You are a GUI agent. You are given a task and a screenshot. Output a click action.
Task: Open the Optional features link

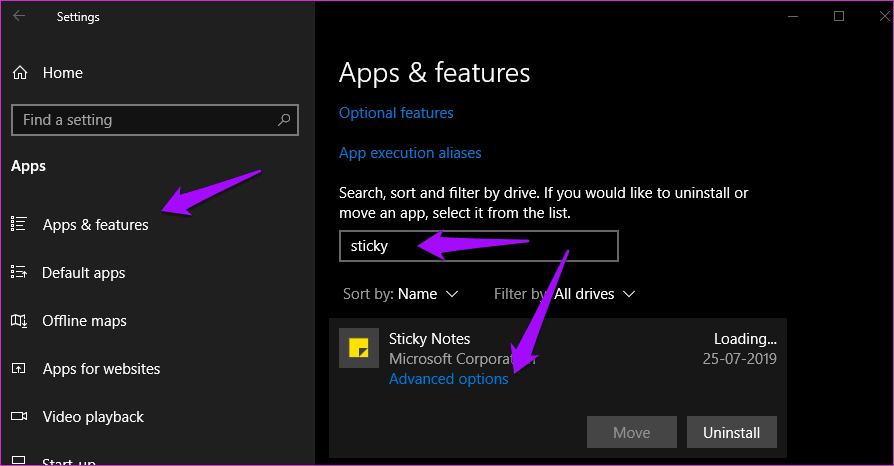click(396, 113)
